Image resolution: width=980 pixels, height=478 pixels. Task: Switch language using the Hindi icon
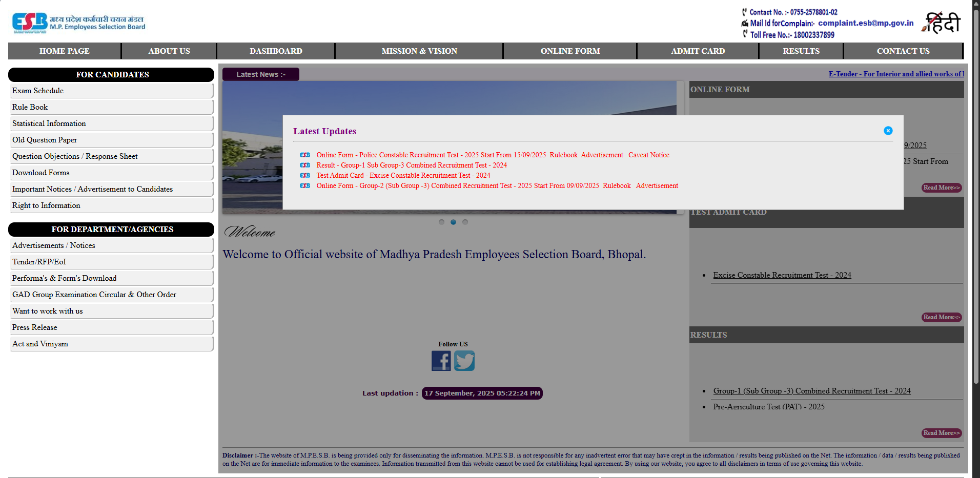pos(941,23)
